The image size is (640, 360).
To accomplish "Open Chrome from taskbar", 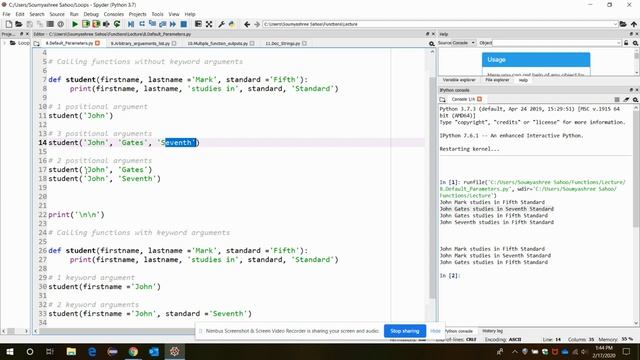I will coord(133,351).
